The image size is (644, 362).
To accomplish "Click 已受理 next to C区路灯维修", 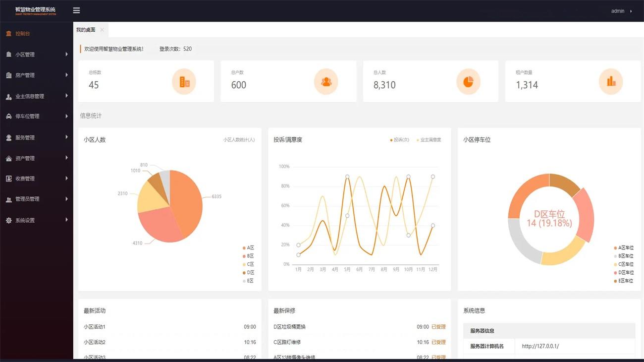I will pyautogui.click(x=440, y=342).
